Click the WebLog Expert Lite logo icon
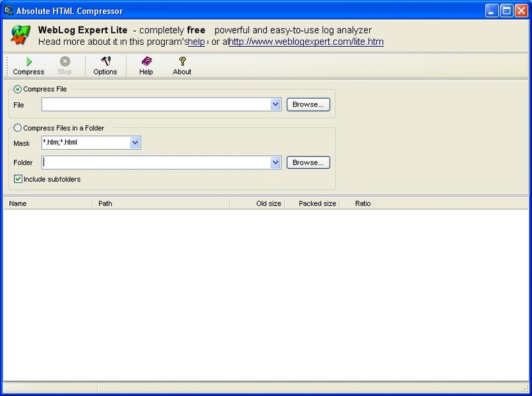 pos(20,35)
